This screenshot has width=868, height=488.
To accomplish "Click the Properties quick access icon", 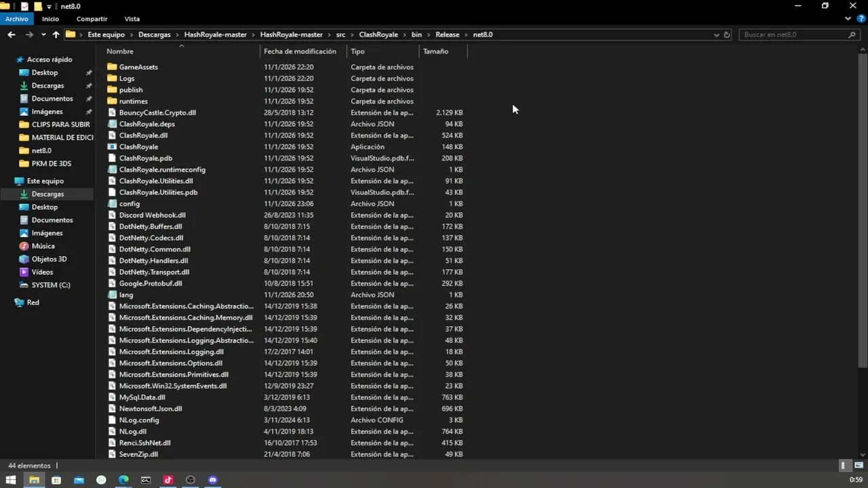I will pos(24,6).
